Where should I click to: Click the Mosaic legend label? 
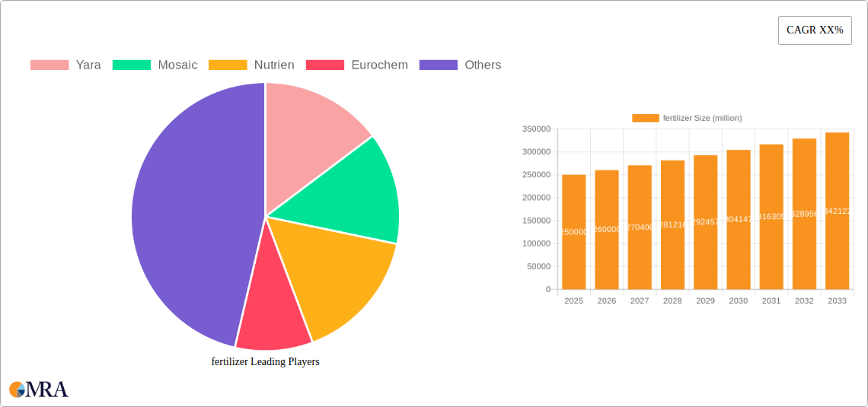[177, 65]
